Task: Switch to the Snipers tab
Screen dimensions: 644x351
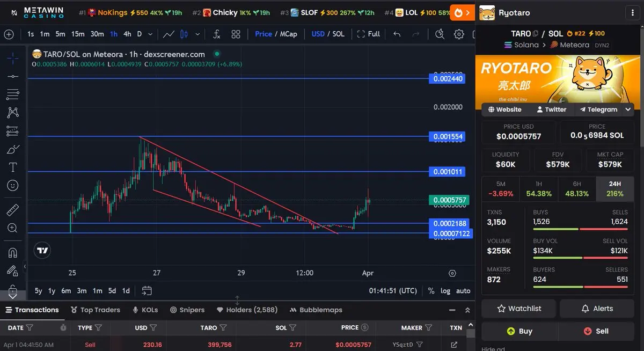Action: 187,310
